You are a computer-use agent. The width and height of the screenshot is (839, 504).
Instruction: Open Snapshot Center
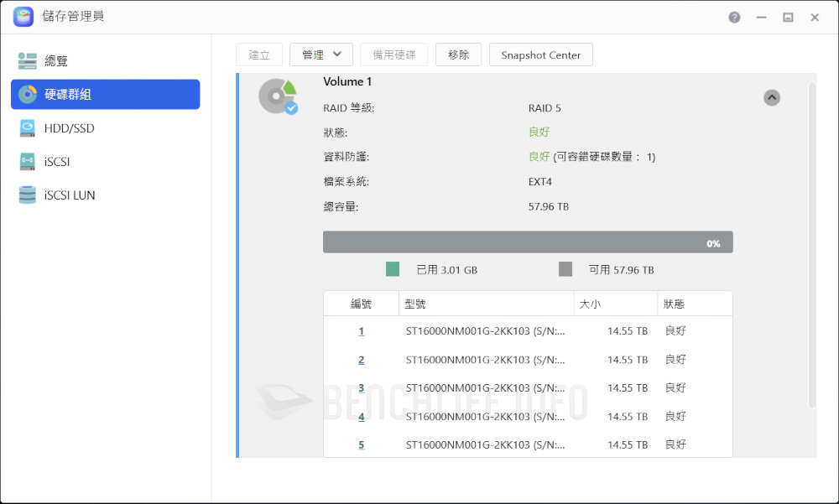point(540,55)
